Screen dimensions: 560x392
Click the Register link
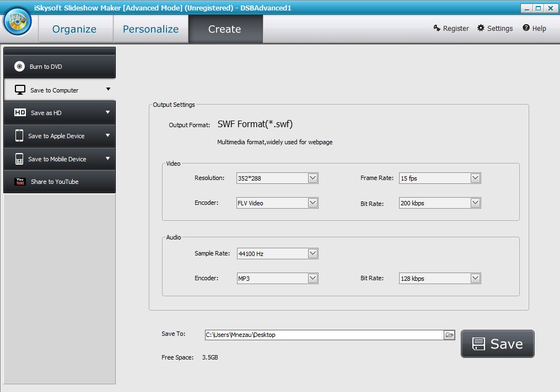click(x=455, y=28)
